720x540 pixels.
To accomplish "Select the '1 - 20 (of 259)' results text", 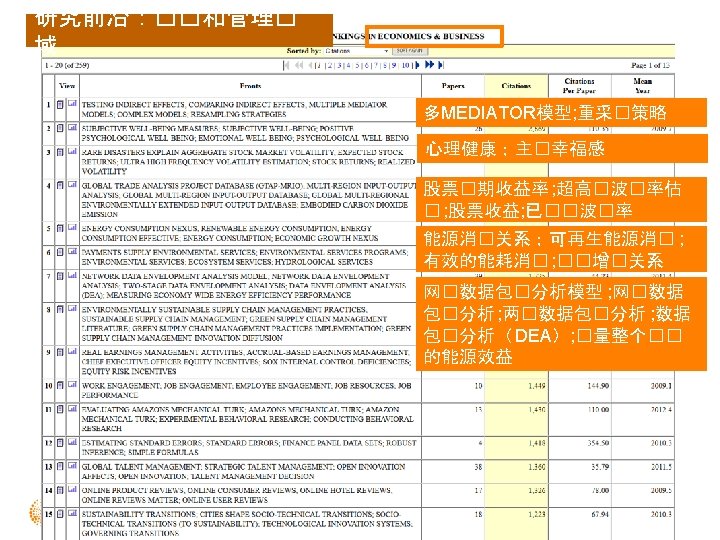I will click(x=67, y=66).
